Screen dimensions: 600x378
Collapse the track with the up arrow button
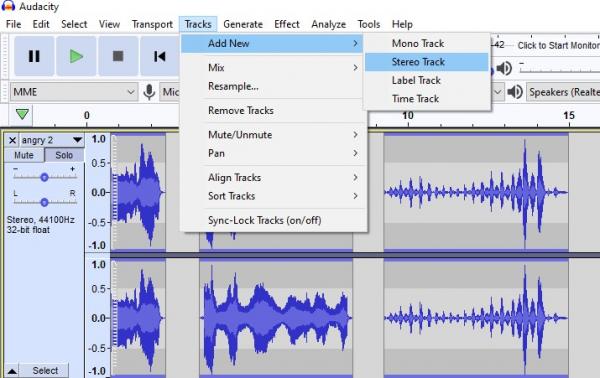tap(12, 371)
